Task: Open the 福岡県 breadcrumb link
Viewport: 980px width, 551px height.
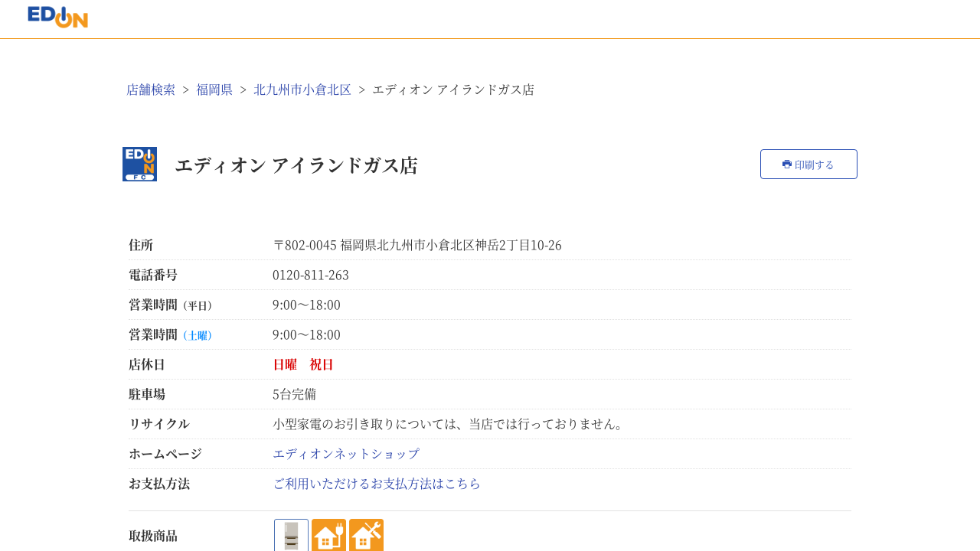Action: (214, 90)
